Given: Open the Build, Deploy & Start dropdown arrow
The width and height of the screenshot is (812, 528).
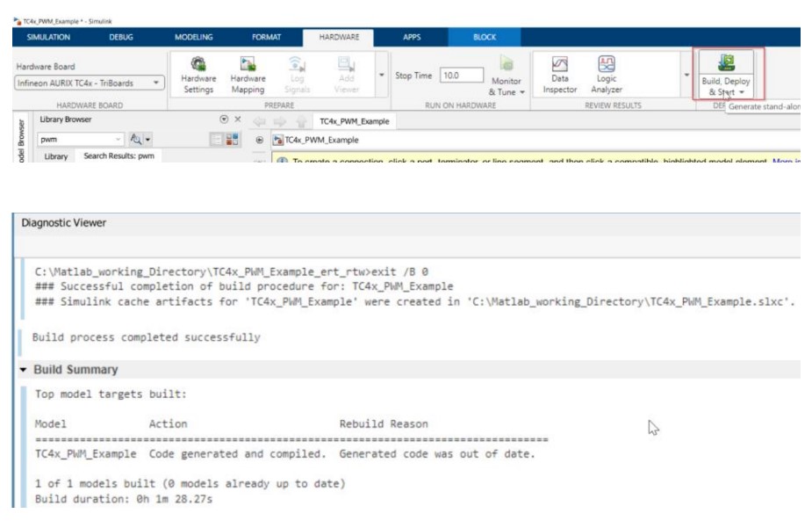Looking at the screenshot, I should point(742,92).
